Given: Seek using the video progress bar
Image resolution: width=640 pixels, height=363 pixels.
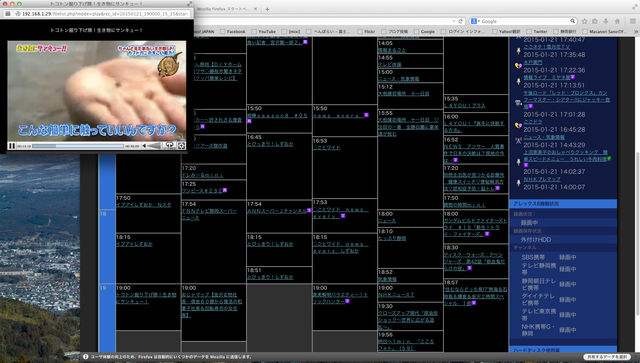Looking at the screenshot, I should coord(78,146).
